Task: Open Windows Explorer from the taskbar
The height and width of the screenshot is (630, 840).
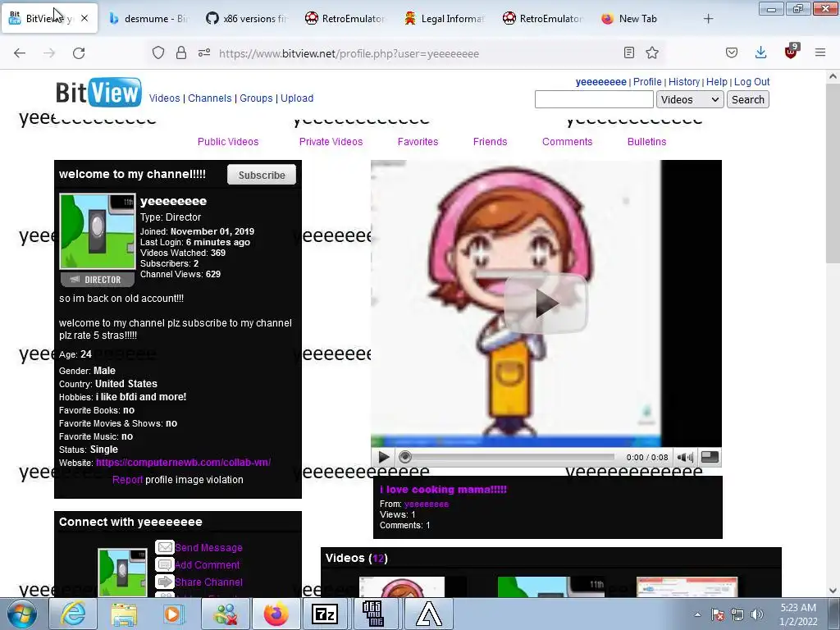Action: point(124,614)
